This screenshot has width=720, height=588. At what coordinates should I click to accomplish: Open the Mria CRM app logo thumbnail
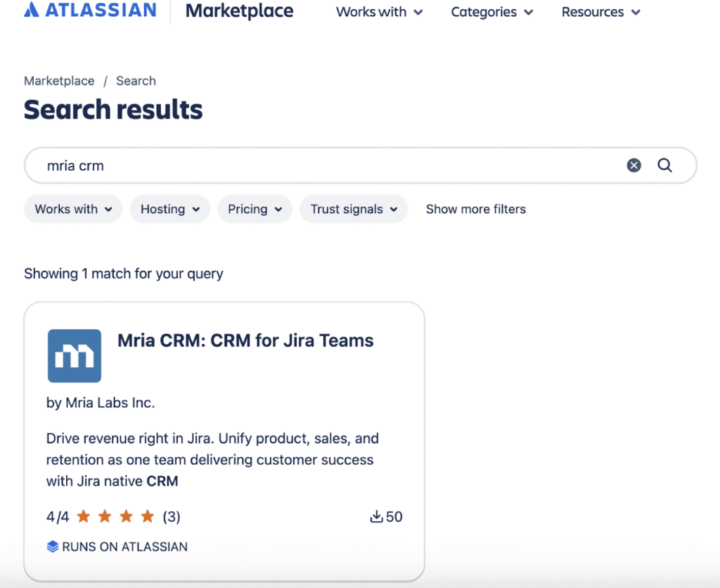point(75,356)
